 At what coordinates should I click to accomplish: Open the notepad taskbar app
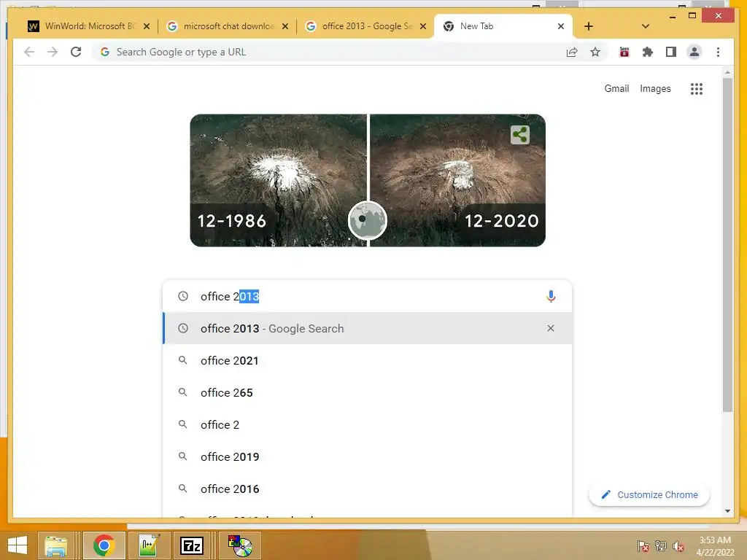click(x=149, y=545)
